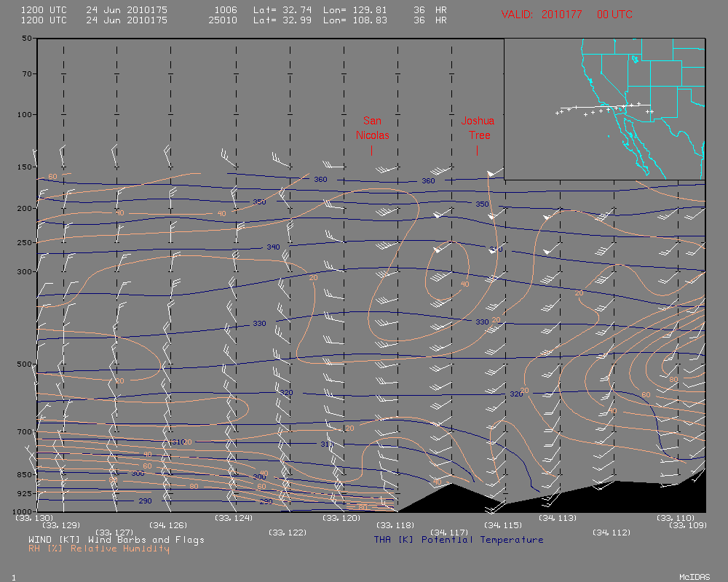Click the McIDAS label in the corner

tap(695, 577)
